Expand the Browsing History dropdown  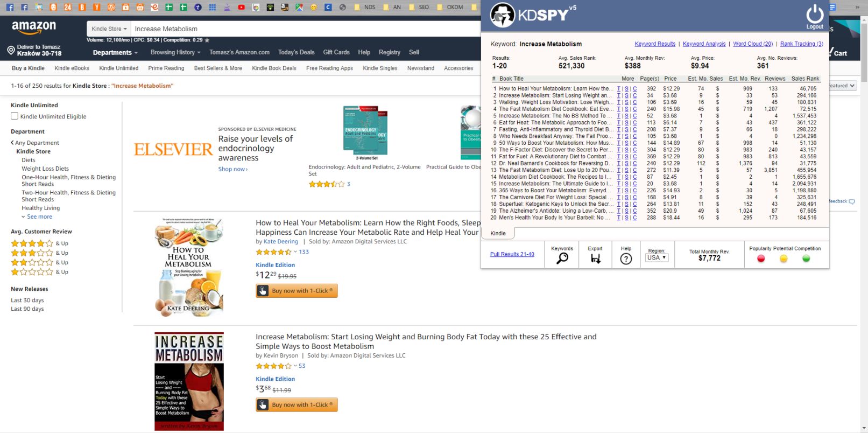pos(175,52)
